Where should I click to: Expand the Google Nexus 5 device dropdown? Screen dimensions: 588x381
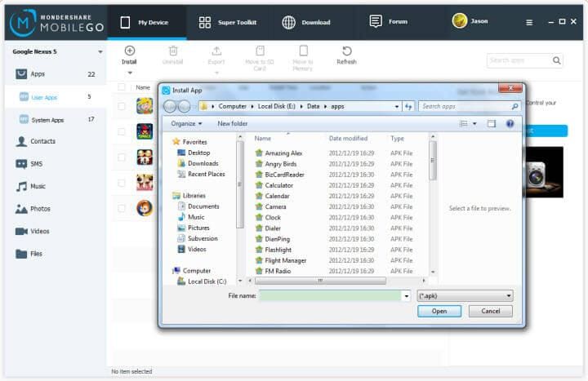click(x=100, y=51)
